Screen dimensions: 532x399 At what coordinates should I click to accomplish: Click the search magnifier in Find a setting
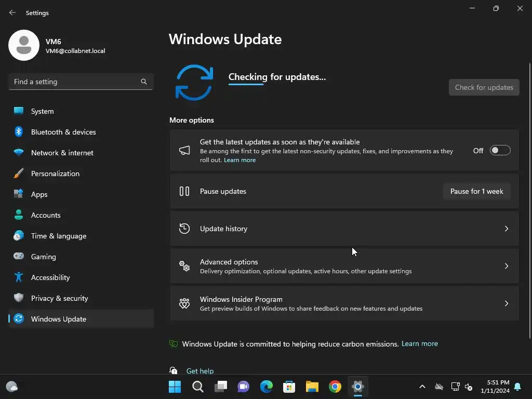(x=144, y=82)
